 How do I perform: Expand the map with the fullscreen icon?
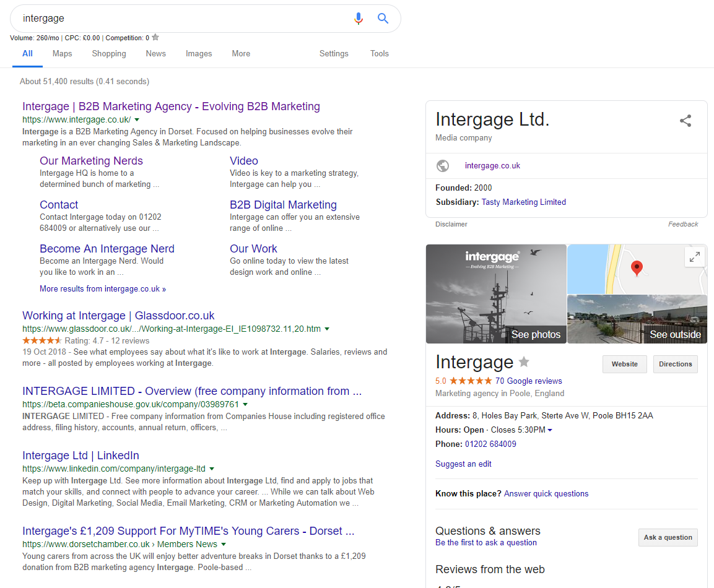(x=694, y=257)
